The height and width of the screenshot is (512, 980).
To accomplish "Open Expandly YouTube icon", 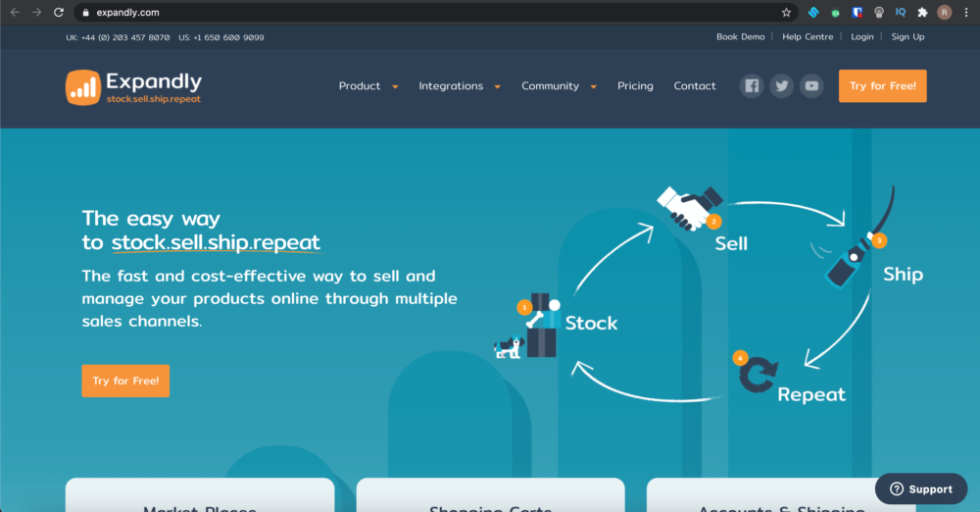I will [811, 85].
